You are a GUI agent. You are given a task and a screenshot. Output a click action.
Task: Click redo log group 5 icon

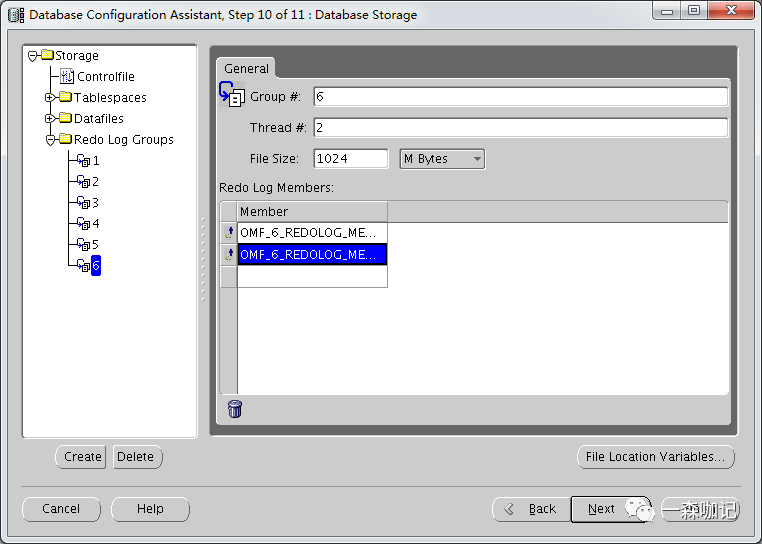click(84, 244)
